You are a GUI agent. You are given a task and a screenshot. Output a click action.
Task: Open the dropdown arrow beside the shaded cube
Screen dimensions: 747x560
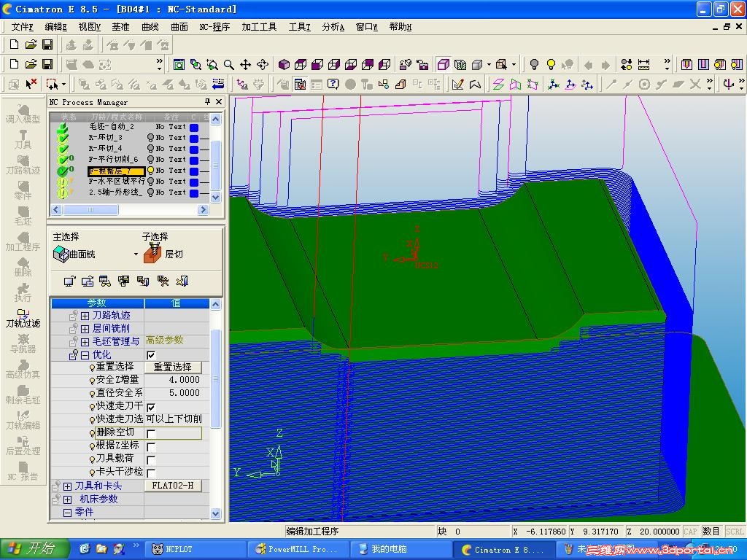489,64
